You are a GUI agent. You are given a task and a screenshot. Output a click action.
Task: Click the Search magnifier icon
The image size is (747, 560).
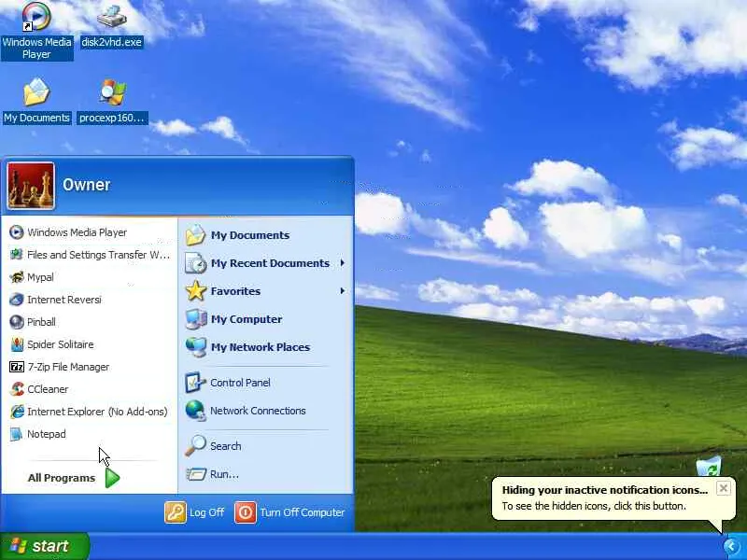tap(195, 446)
